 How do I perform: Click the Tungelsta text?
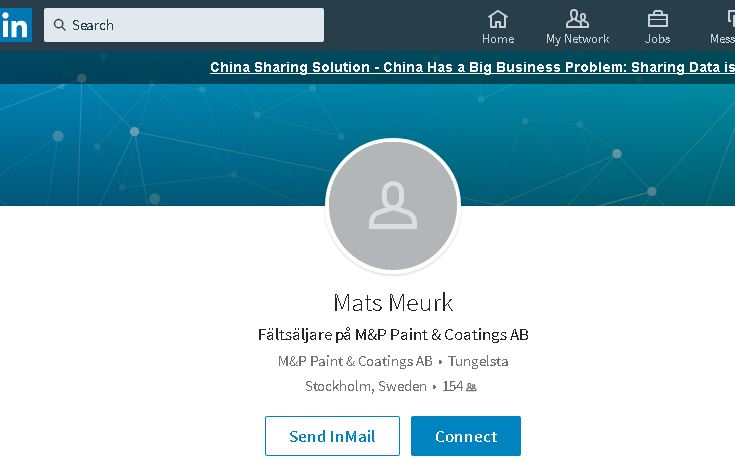(477, 361)
